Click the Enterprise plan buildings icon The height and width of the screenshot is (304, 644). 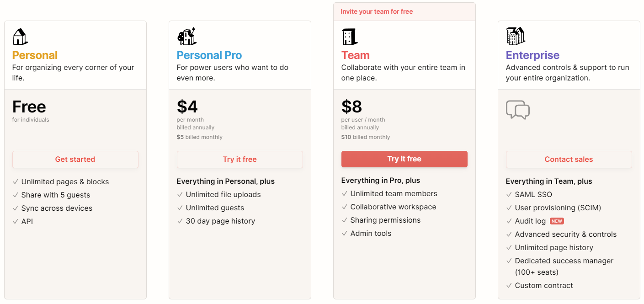point(516,36)
